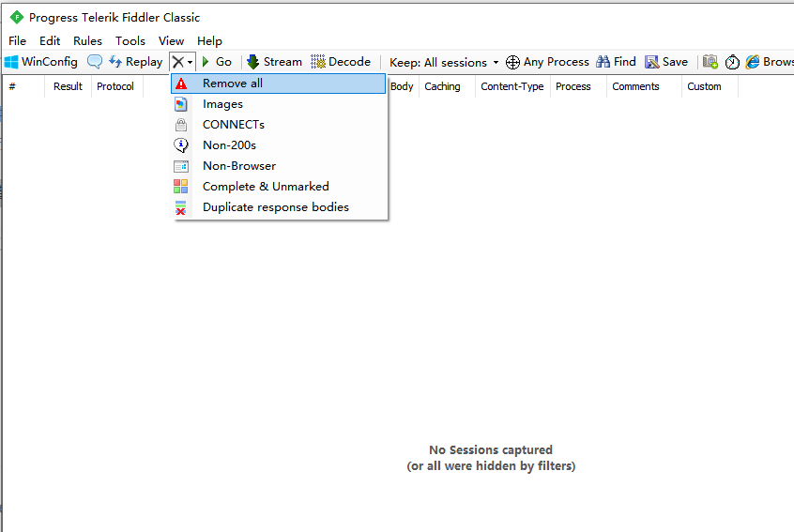The height and width of the screenshot is (532, 794).
Task: Select CONNECTs from removal menu
Action: [279, 125]
